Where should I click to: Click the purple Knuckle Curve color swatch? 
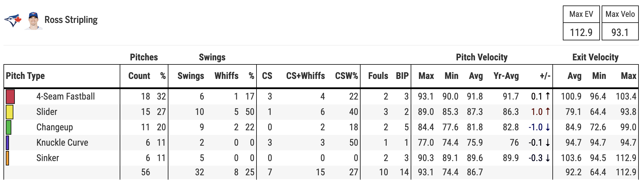click(x=8, y=143)
